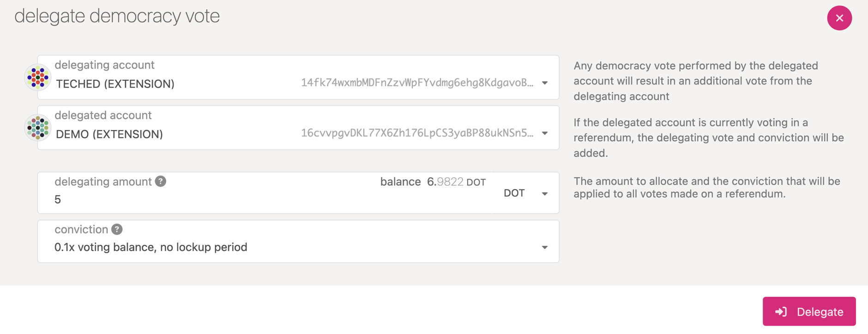Select the DEMO (EXTENSION) account name
868x334 pixels.
click(109, 134)
